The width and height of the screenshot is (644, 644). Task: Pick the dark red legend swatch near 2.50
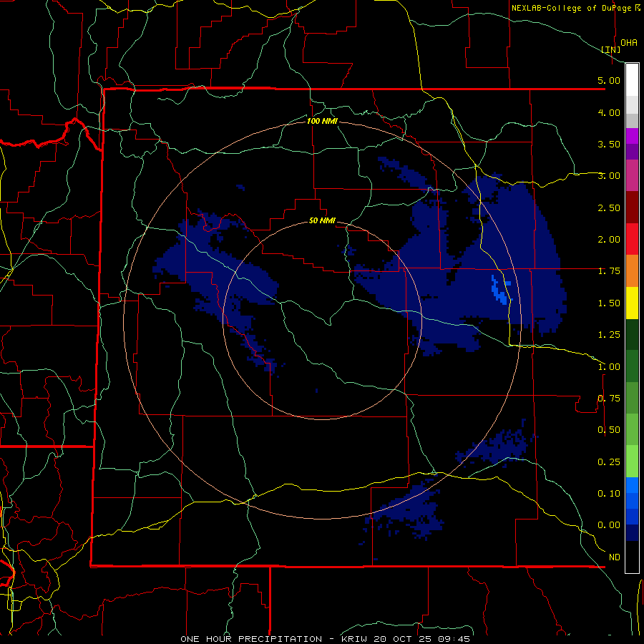[x=632, y=208]
